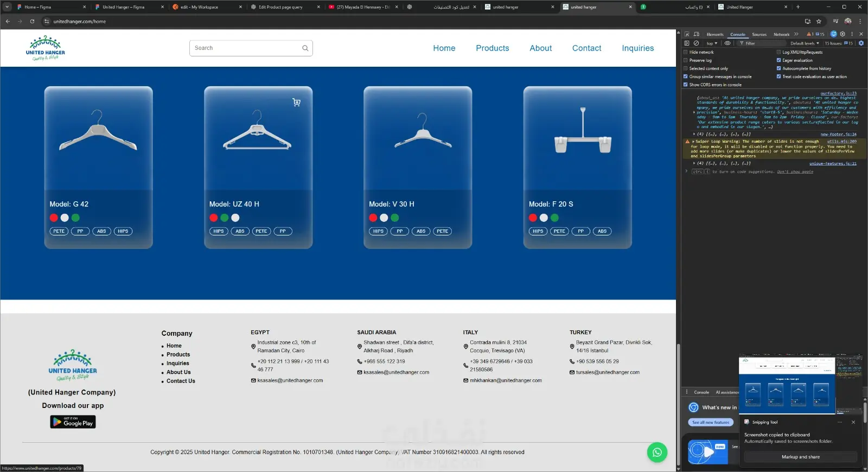Toggle the device toolbar in DevTools

[x=697, y=34]
